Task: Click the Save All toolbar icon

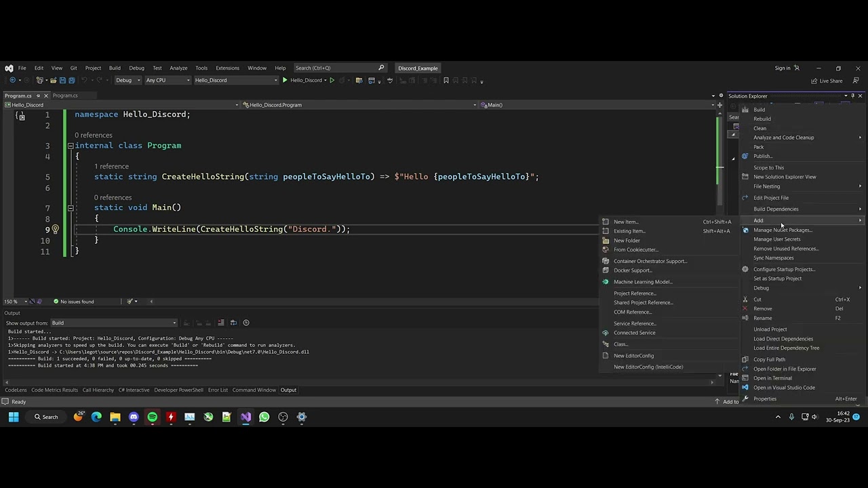Action: click(72, 80)
